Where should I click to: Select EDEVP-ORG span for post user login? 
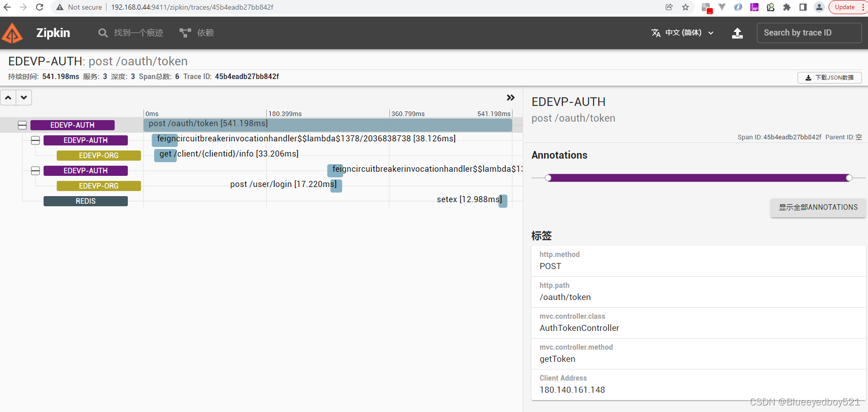(x=99, y=186)
